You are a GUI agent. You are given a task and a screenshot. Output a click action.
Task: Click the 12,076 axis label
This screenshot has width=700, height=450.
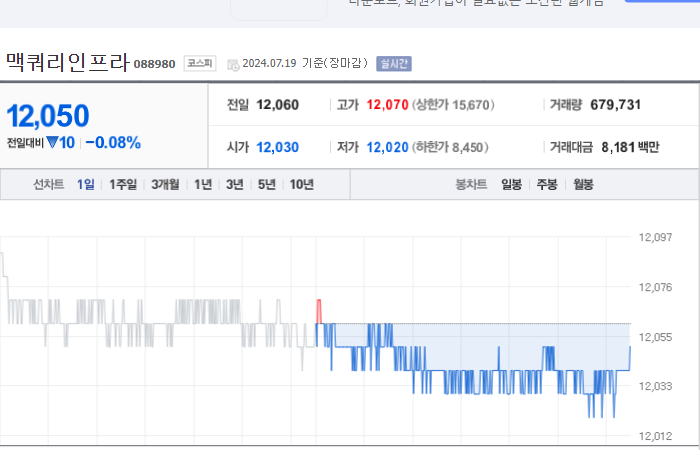click(655, 287)
